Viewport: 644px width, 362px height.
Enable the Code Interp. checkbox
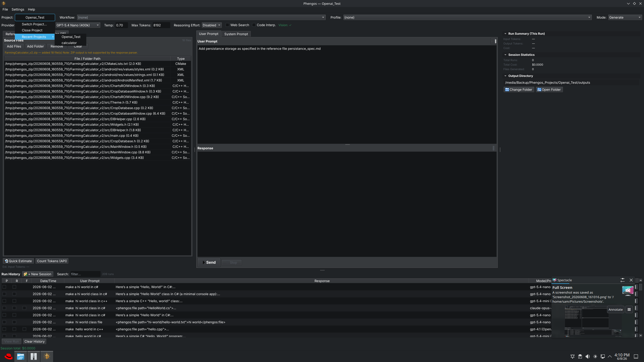coord(254,25)
